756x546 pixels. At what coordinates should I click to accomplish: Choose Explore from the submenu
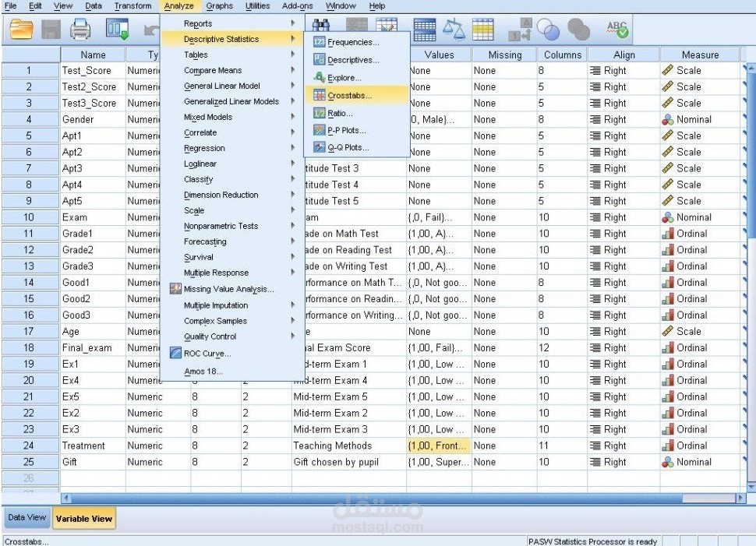coord(356,78)
